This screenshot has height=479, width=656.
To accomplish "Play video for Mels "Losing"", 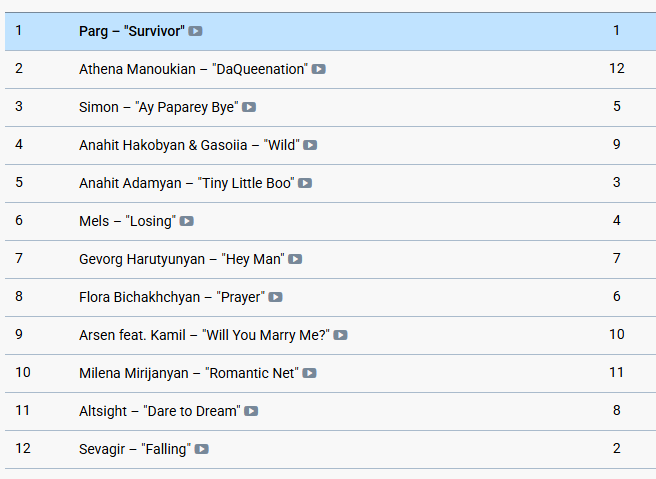I will point(187,221).
